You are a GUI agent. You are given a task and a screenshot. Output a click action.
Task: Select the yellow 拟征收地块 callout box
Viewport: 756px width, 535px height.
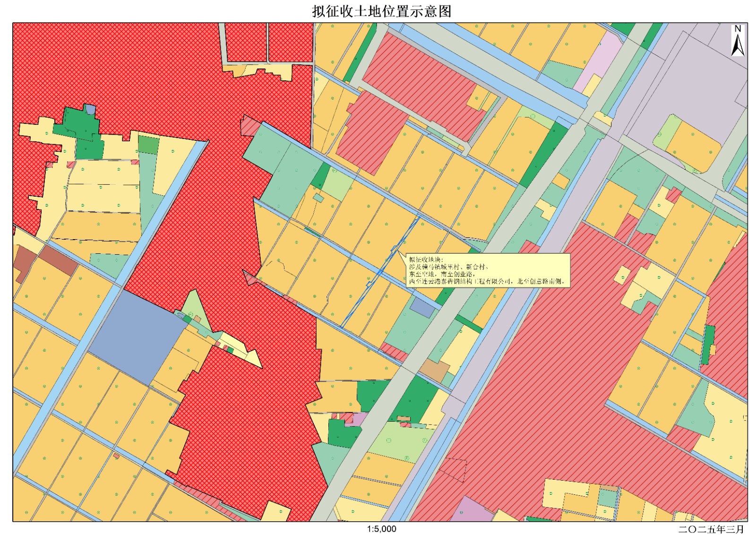coord(488,270)
